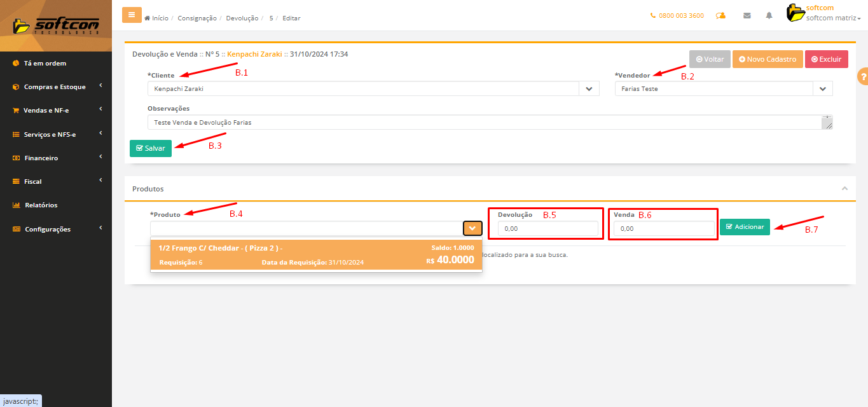868x407 pixels.
Task: Open the Vendedor dropdown arrow
Action: coord(822,89)
